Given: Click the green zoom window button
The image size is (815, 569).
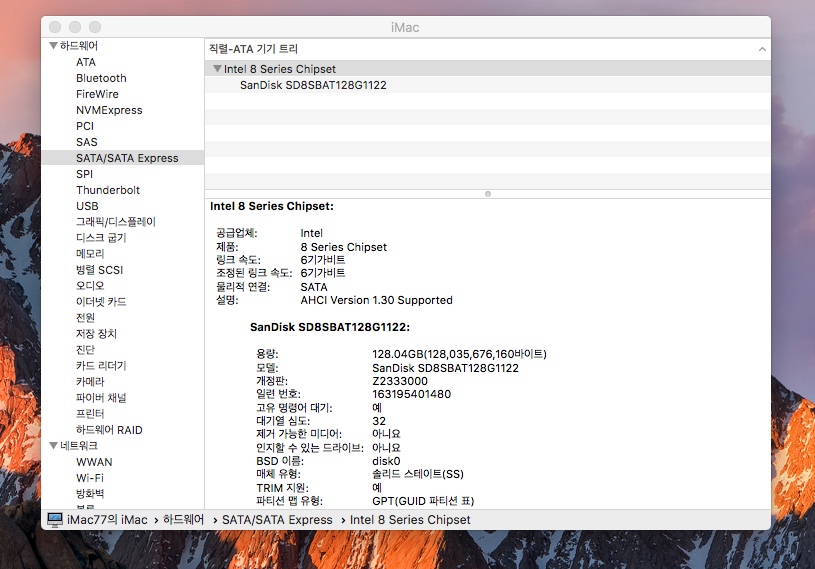Looking at the screenshot, I should click(95, 27).
